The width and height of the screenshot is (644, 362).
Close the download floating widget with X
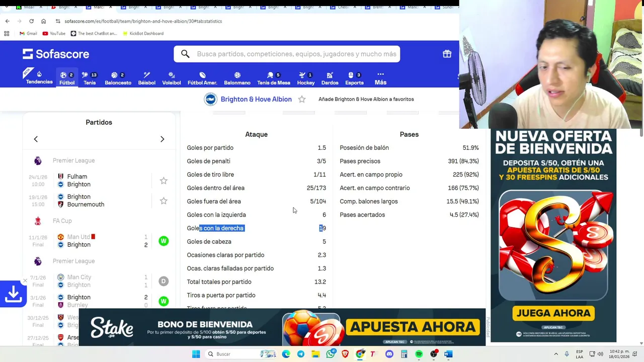pos(25,281)
